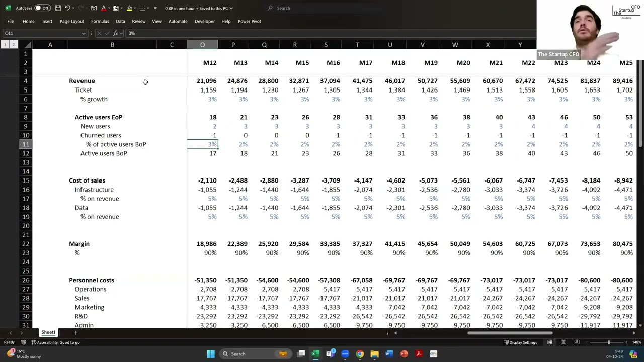This screenshot has height=362, width=644.
Task: Open the Review tab
Action: pos(138,21)
